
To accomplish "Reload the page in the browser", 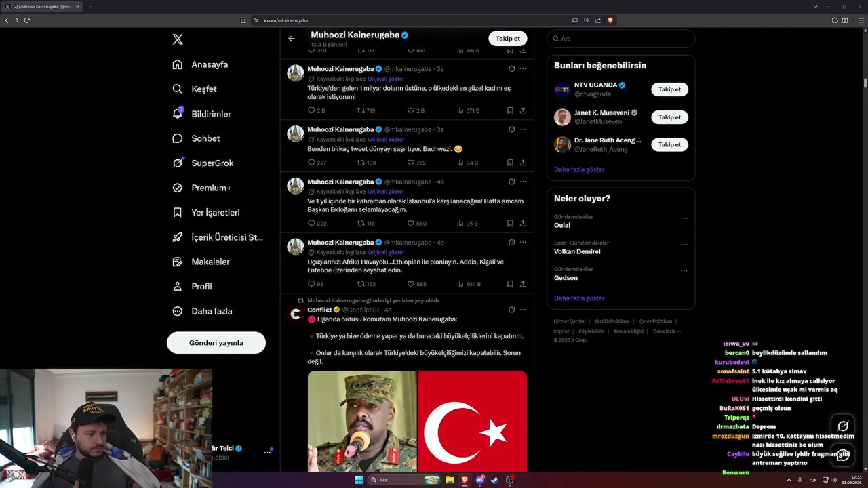I will tap(27, 20).
